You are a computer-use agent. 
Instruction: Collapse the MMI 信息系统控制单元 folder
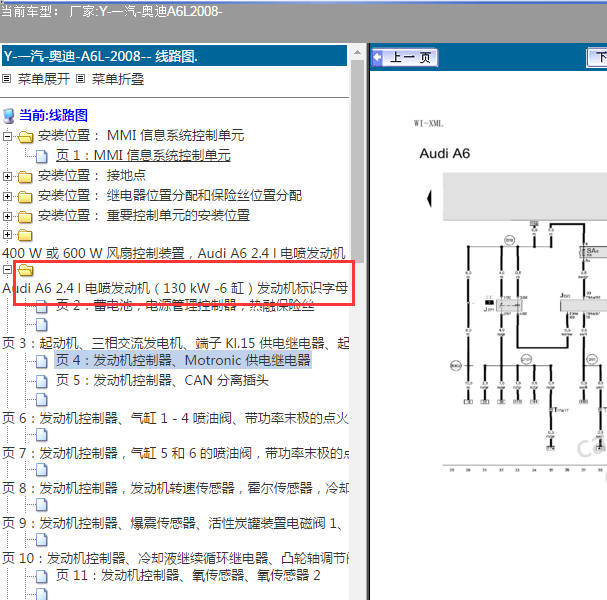(x=7, y=136)
